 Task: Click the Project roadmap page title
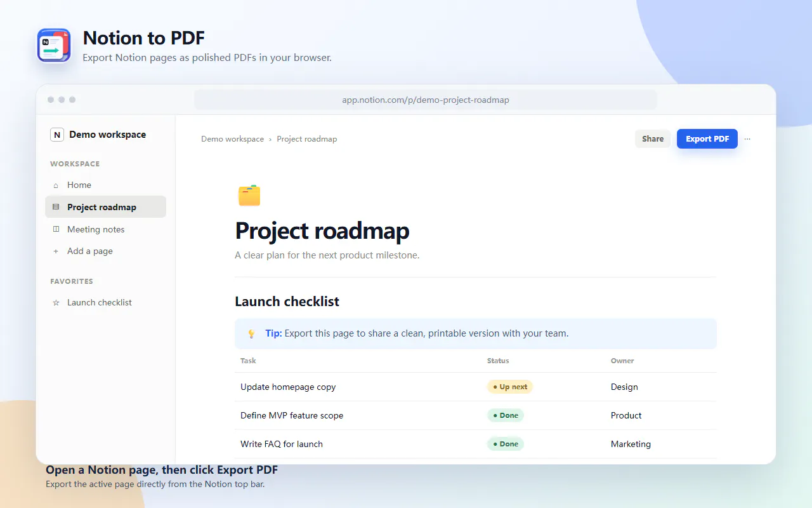pyautogui.click(x=322, y=231)
